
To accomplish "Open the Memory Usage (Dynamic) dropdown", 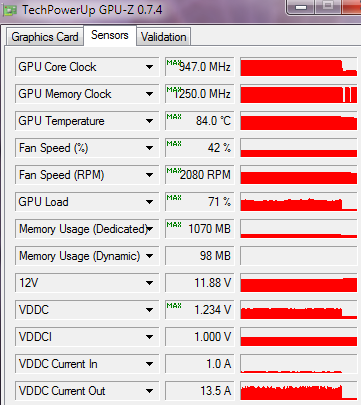I will tap(149, 256).
